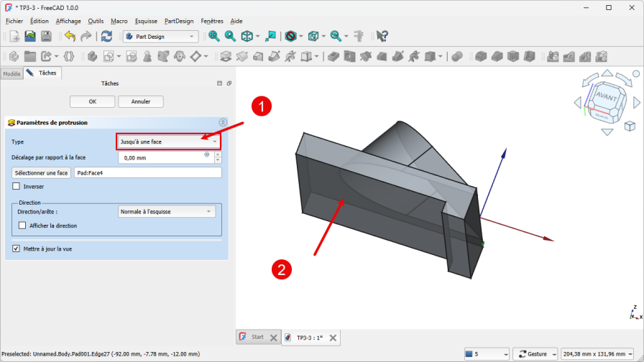This screenshot has width=644, height=362.
Task: Click the Undo arrow icon
Action: pyautogui.click(x=70, y=36)
